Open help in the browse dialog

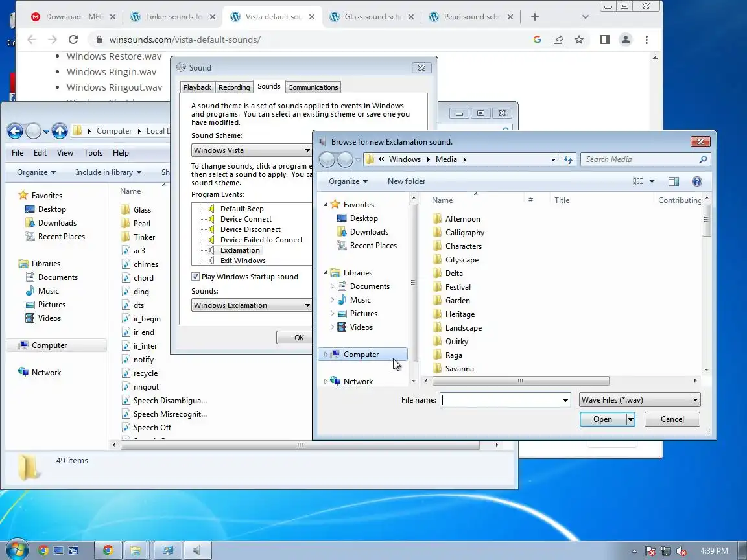point(696,181)
